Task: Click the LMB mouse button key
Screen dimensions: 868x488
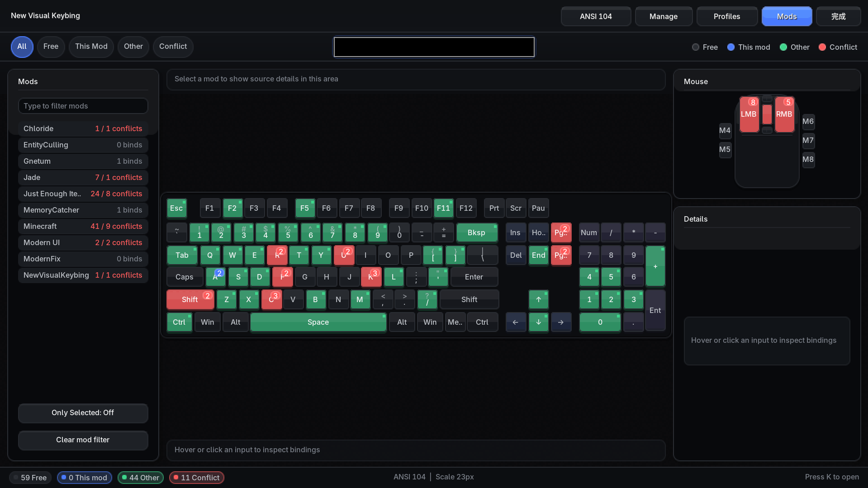Action: (749, 114)
